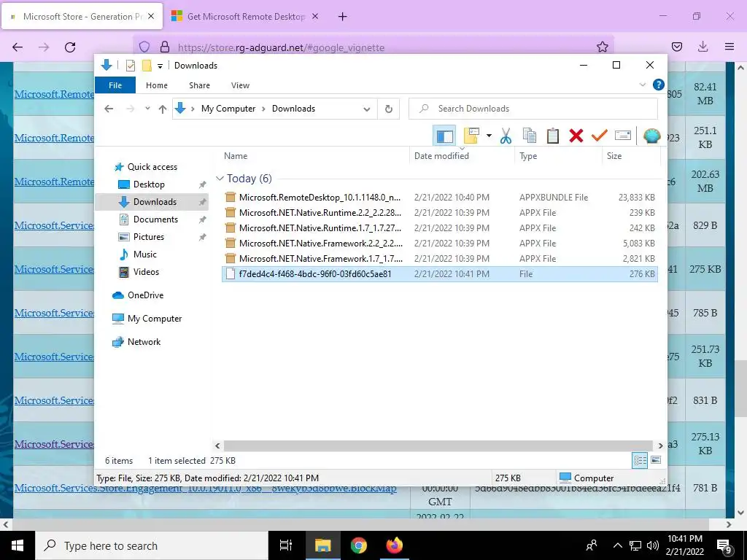The width and height of the screenshot is (747, 560).
Task: Open the Get Microsoft Remote Desktop tab
Action: (x=245, y=16)
